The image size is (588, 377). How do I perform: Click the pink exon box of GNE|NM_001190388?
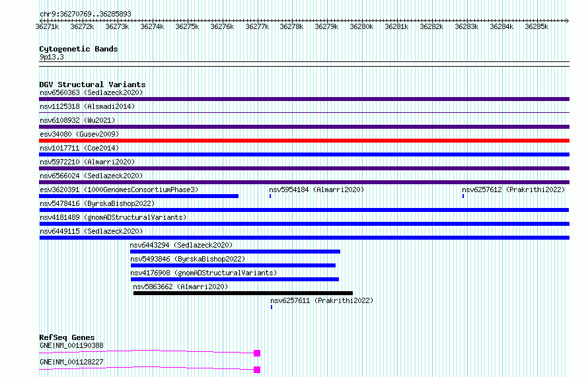pyautogui.click(x=257, y=353)
